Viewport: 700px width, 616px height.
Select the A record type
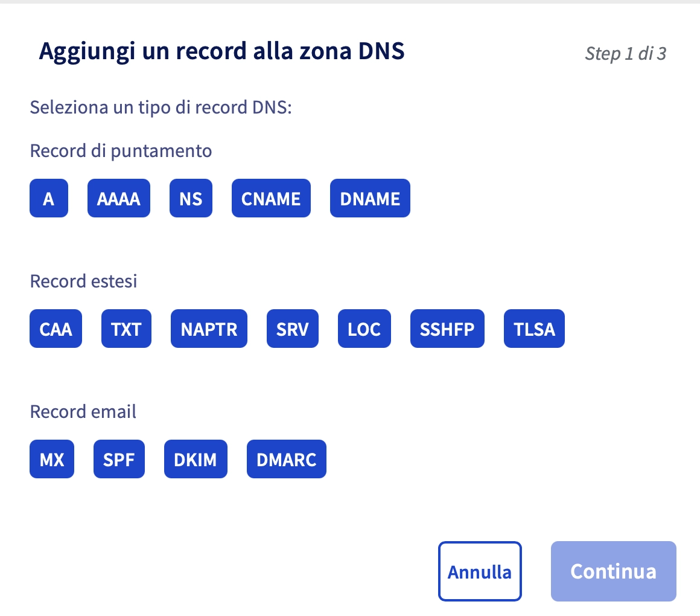click(x=48, y=198)
